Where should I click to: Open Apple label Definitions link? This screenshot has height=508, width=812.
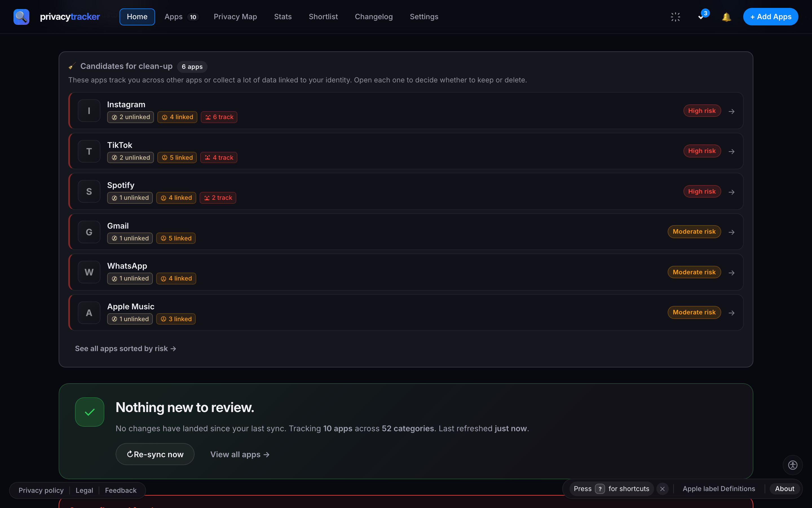tap(719, 489)
